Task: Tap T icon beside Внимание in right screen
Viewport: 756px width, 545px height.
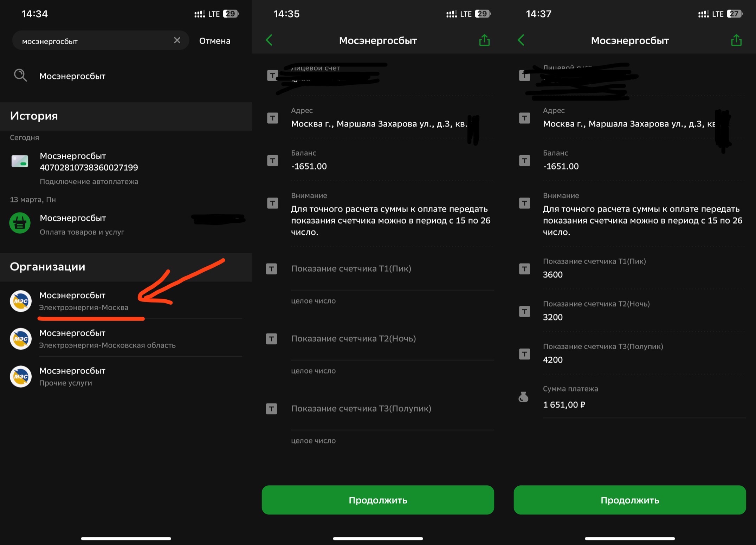Action: coord(524,203)
